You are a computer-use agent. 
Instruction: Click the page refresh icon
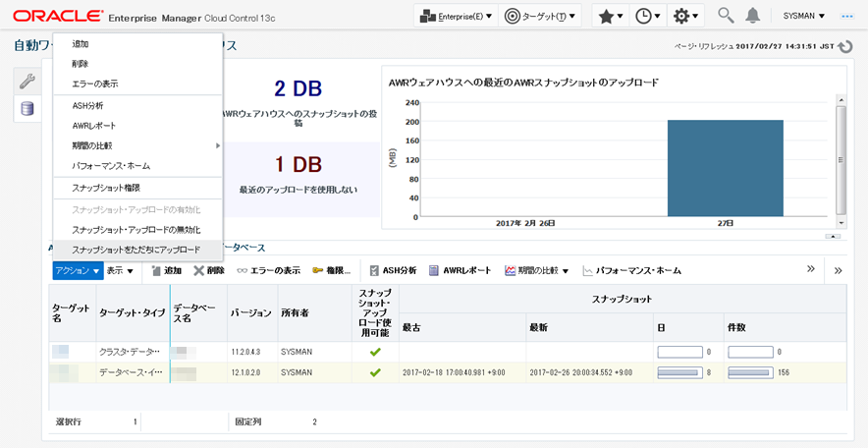pyautogui.click(x=845, y=47)
